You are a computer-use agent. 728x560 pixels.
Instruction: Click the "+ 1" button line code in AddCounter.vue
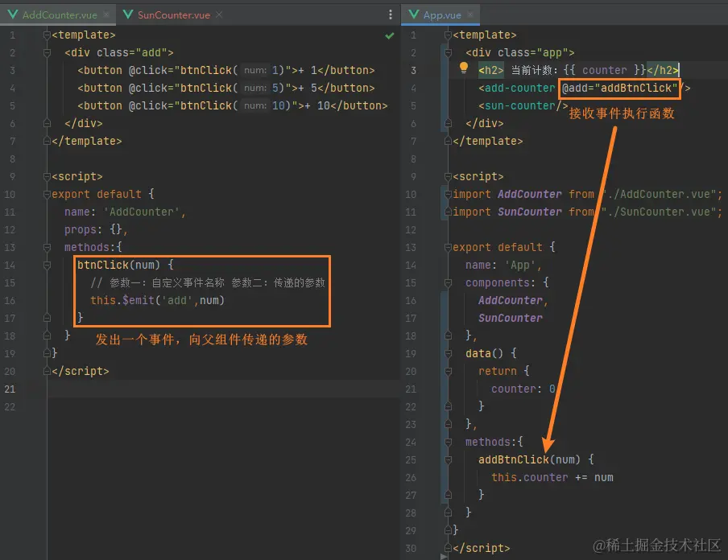tap(226, 71)
